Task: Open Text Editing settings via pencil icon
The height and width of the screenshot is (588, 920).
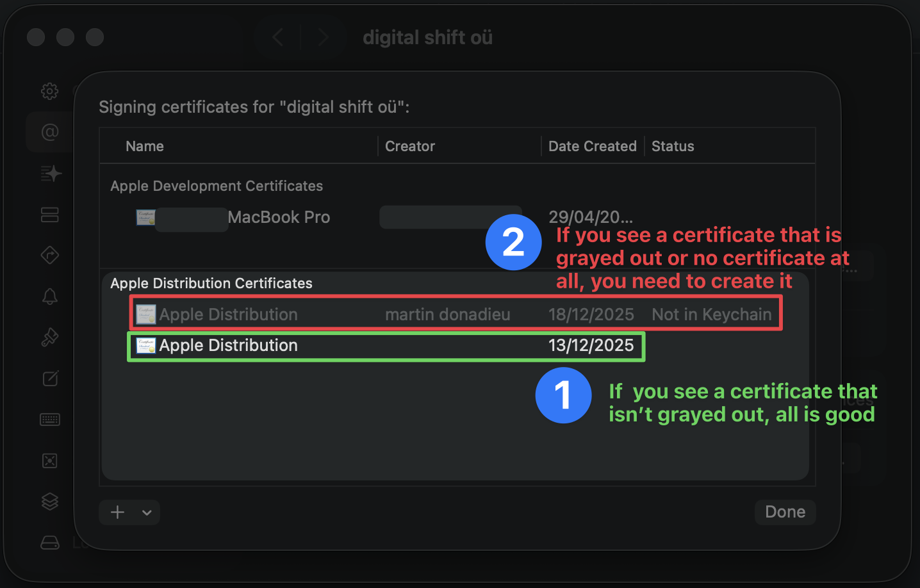Action: tap(49, 379)
